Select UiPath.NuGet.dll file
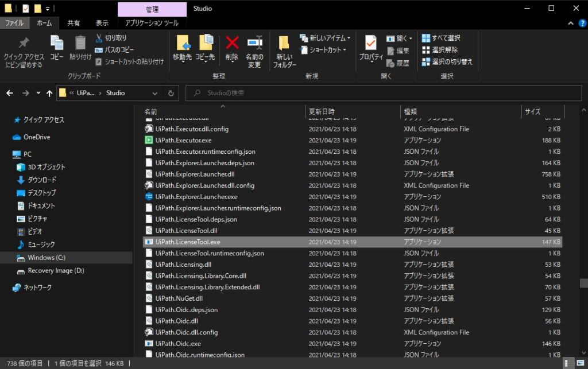588x369 pixels. (179, 298)
